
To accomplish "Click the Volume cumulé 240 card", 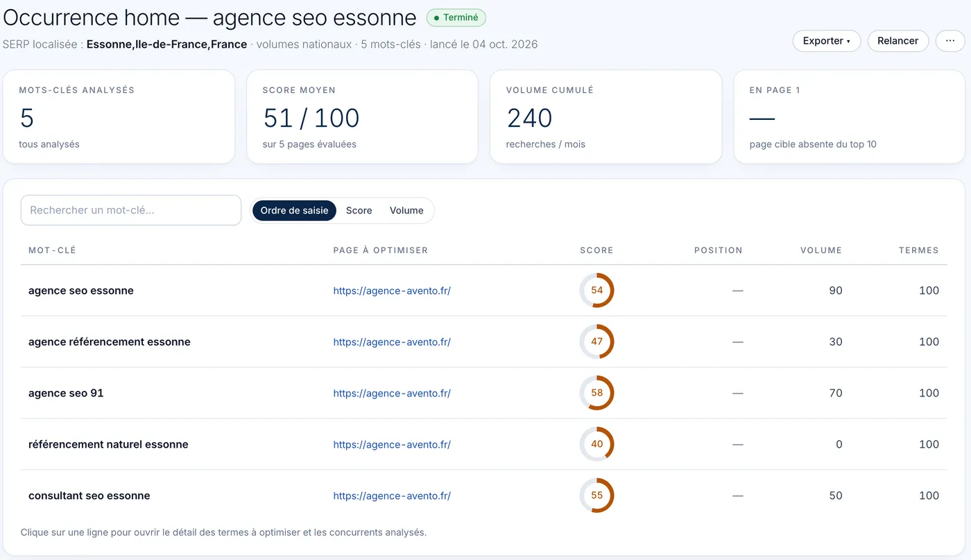I will (605, 116).
